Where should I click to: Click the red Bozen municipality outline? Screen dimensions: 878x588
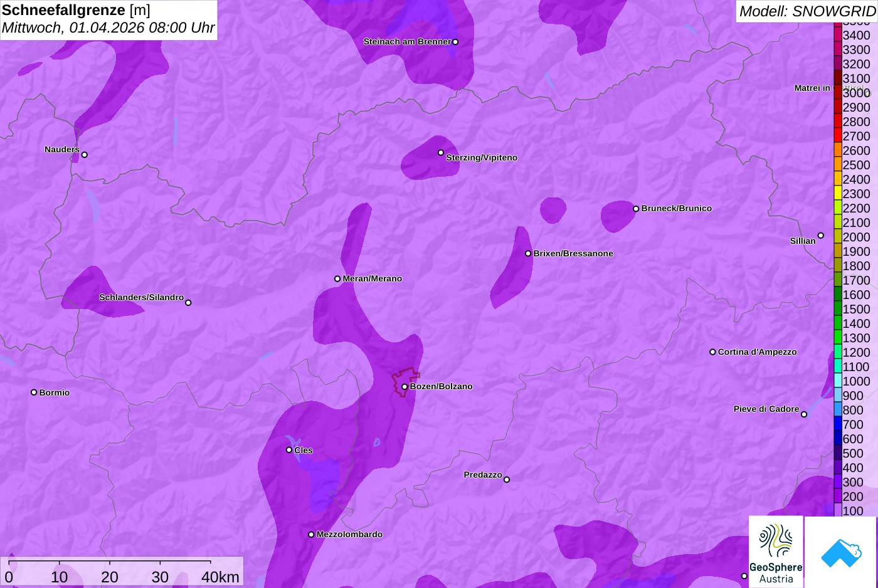pos(406,381)
